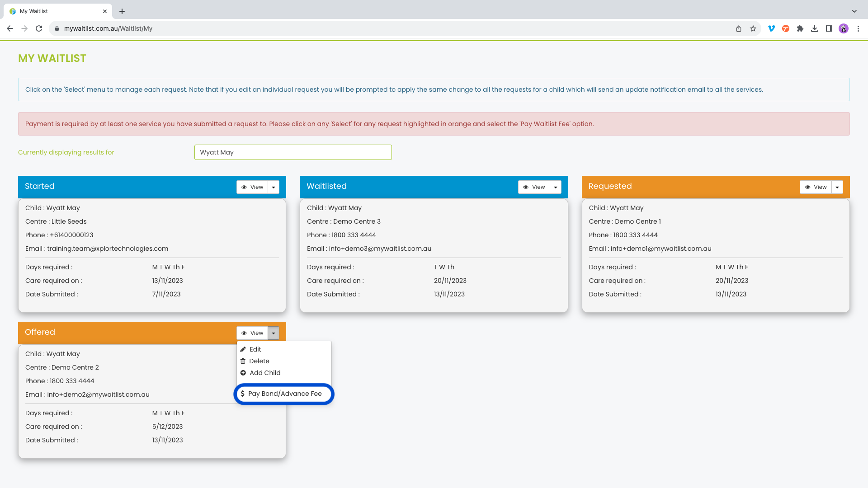The height and width of the screenshot is (488, 868).
Task: Toggle the browser side panel icon
Action: (x=829, y=28)
